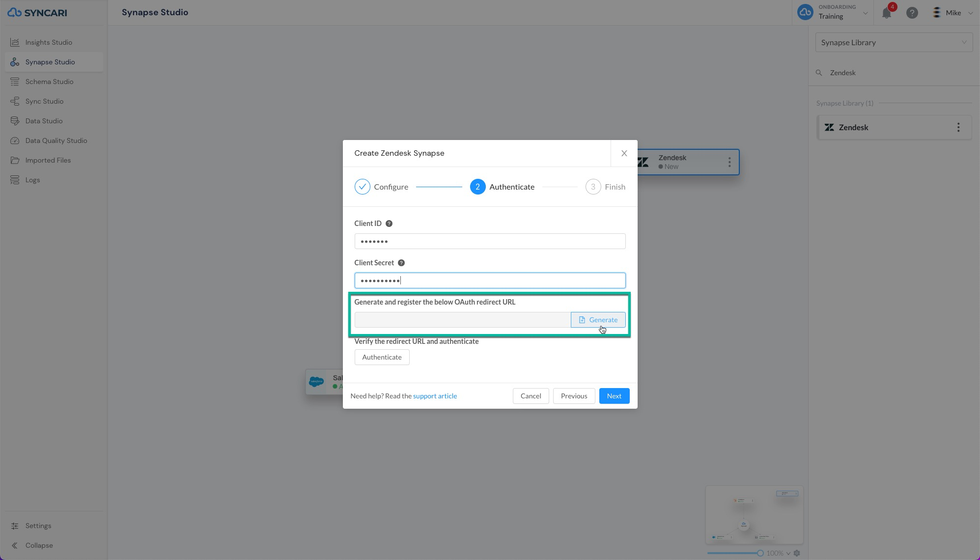The image size is (980, 560).
Task: Open Settings sliders icon
Action: [15, 526]
